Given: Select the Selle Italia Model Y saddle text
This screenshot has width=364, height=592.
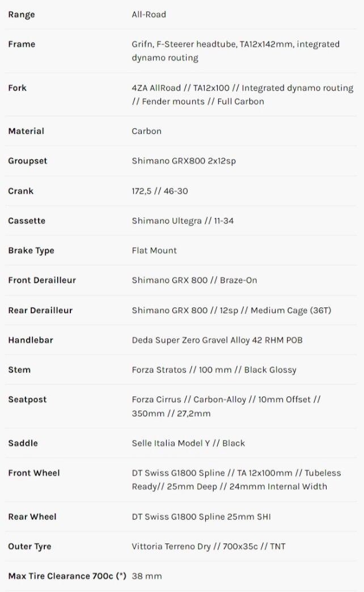Looking at the screenshot, I should (188, 443).
